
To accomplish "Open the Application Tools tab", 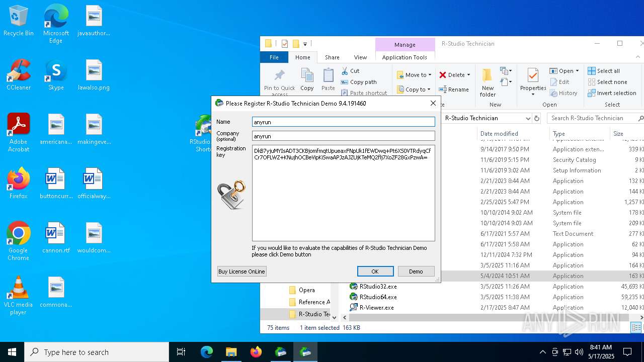I will pyautogui.click(x=405, y=57).
